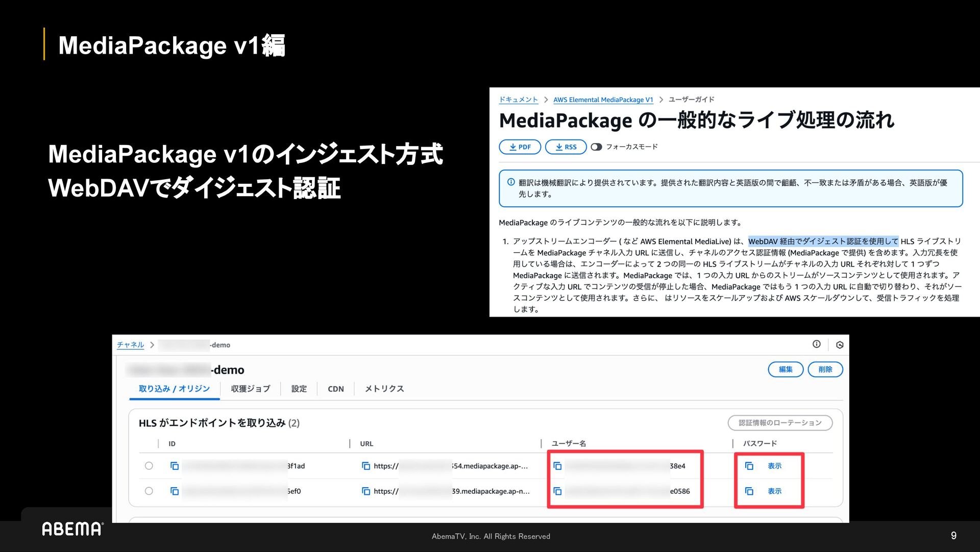980x552 pixels.
Task: Click the パスワード column header
Action: (x=760, y=444)
